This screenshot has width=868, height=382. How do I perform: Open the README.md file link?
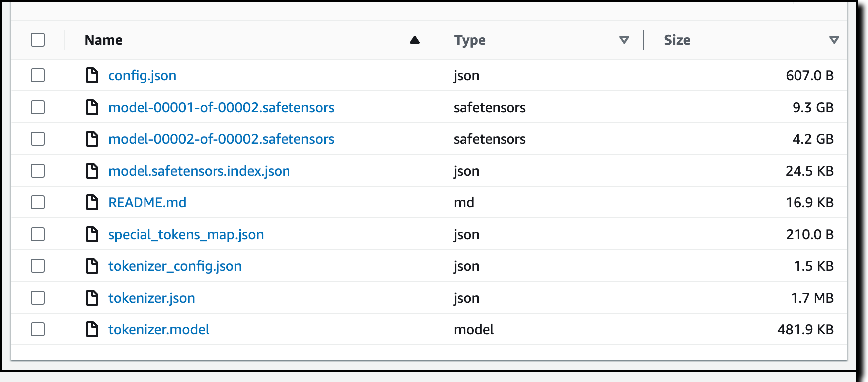pos(147,202)
